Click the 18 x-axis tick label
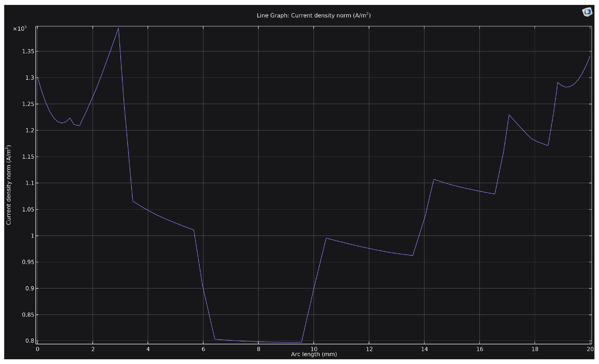This screenshot has height=364, width=599. click(535, 349)
